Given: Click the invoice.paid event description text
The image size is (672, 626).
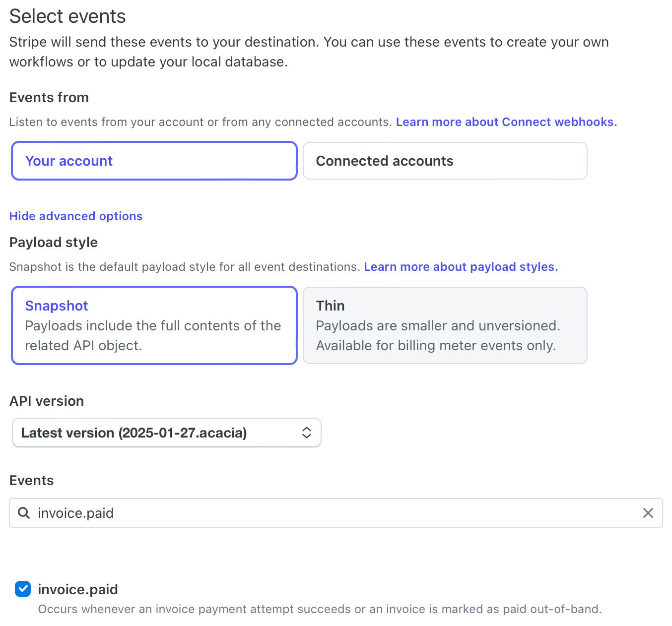Looking at the screenshot, I should coord(320,609).
